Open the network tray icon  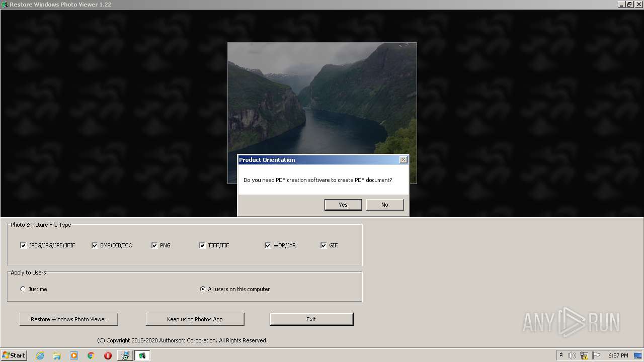584,355
